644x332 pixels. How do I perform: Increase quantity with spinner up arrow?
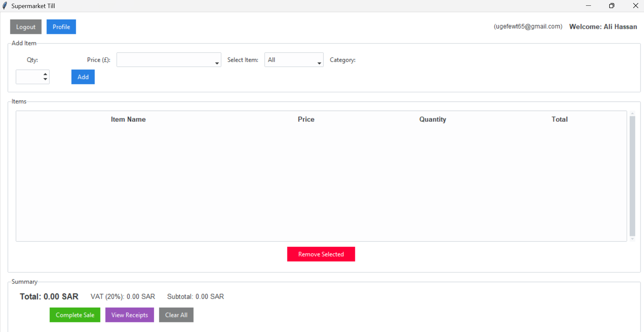(x=45, y=74)
